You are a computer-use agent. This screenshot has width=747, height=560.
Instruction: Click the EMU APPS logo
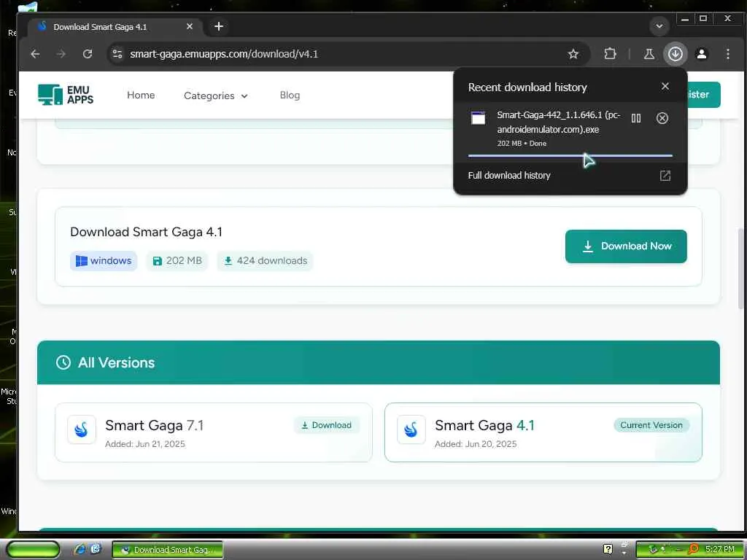[66, 95]
